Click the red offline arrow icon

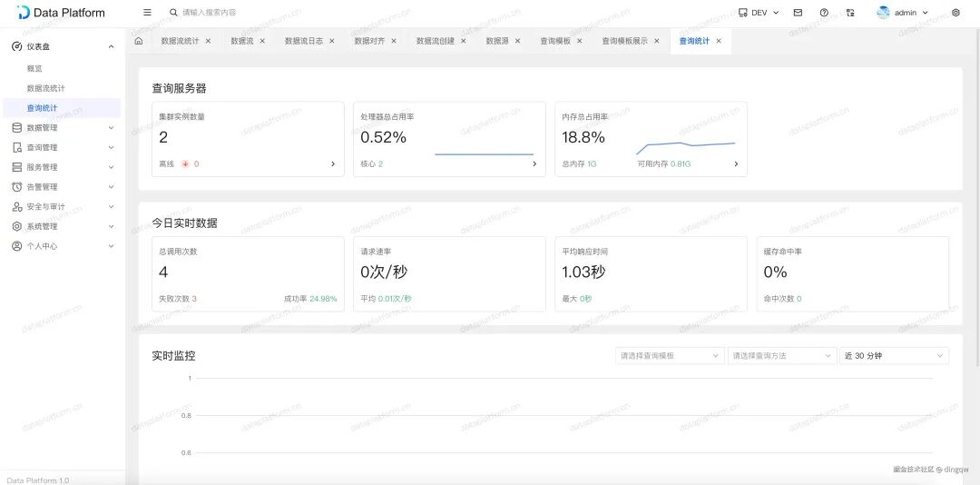[185, 164]
